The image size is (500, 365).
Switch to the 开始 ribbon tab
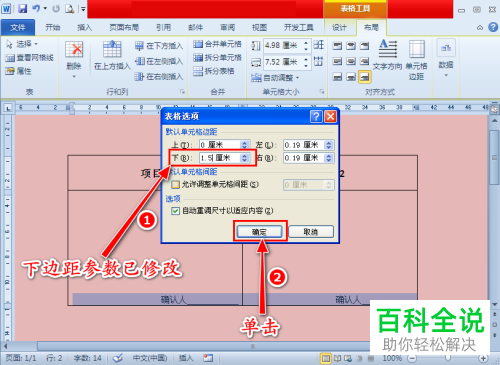pos(53,27)
